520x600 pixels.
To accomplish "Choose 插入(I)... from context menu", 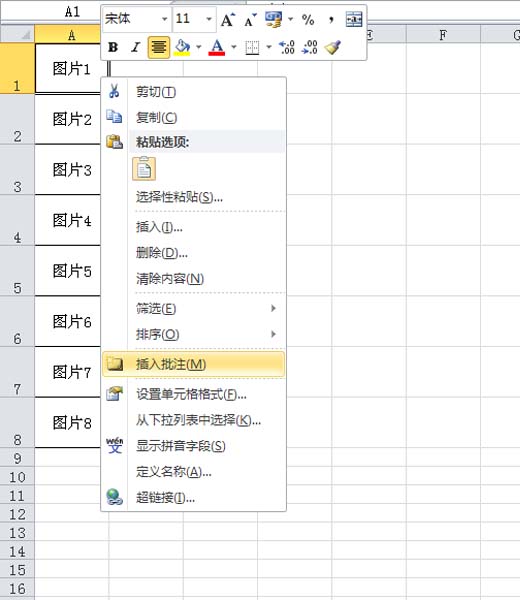I will pos(194,227).
